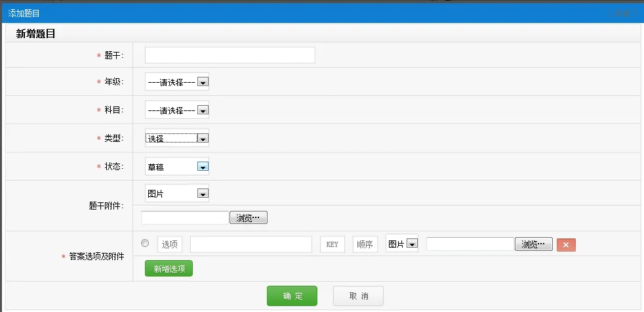Open the 类型 dropdown showing 选择
The width and height of the screenshot is (644, 312).
coord(177,139)
